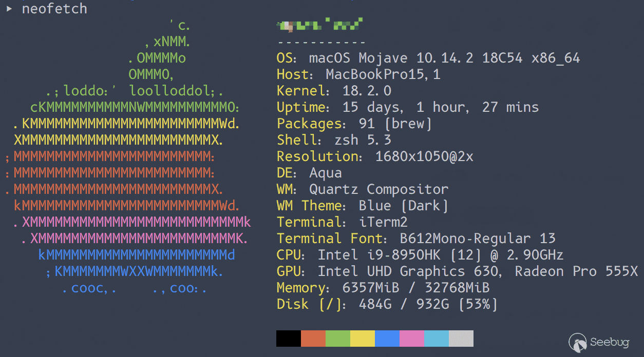Image resolution: width=644 pixels, height=357 pixels.
Task: Click the "Host" label
Action: (x=293, y=74)
